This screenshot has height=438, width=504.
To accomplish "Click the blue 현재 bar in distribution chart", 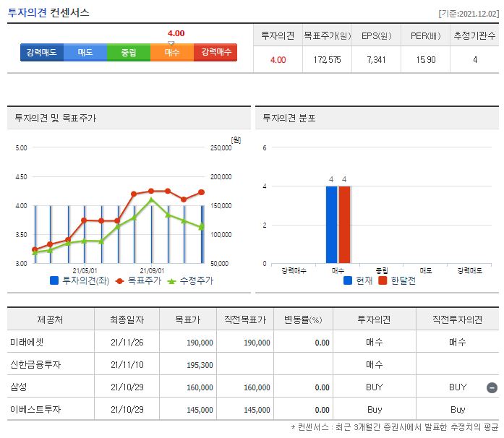I will tap(331, 225).
